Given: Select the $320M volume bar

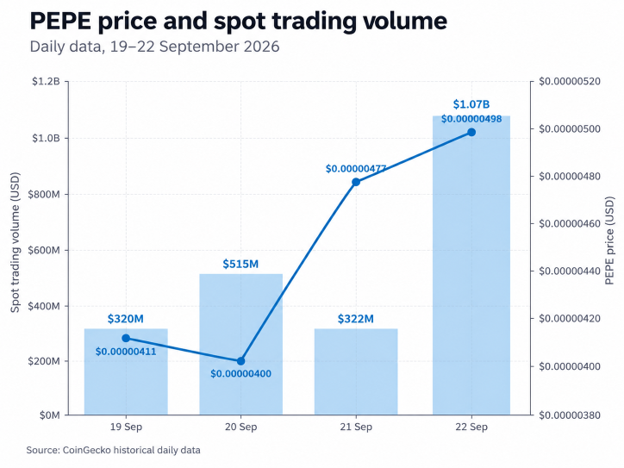Looking at the screenshot, I should pos(126,372).
